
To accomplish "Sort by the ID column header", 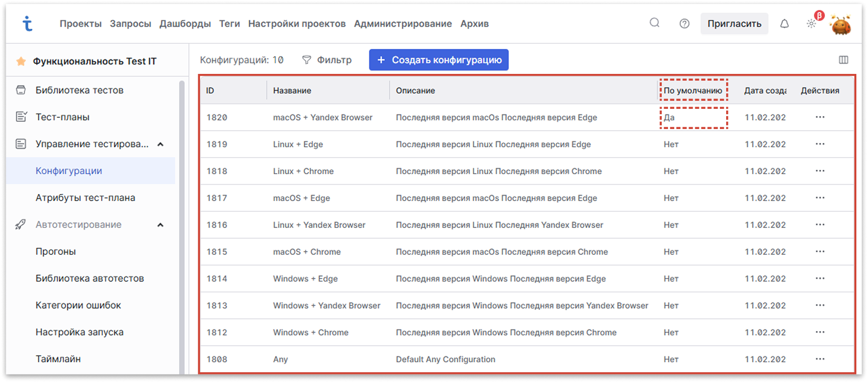I will click(210, 90).
